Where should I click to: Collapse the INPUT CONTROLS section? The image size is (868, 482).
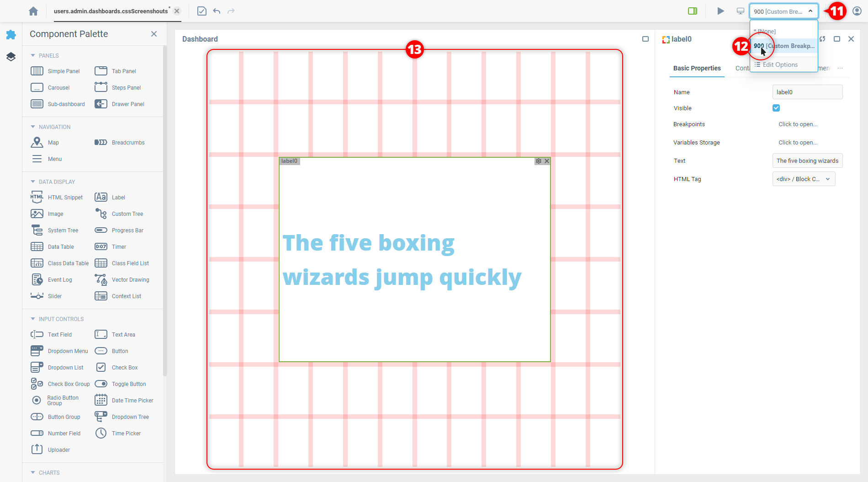[33, 319]
